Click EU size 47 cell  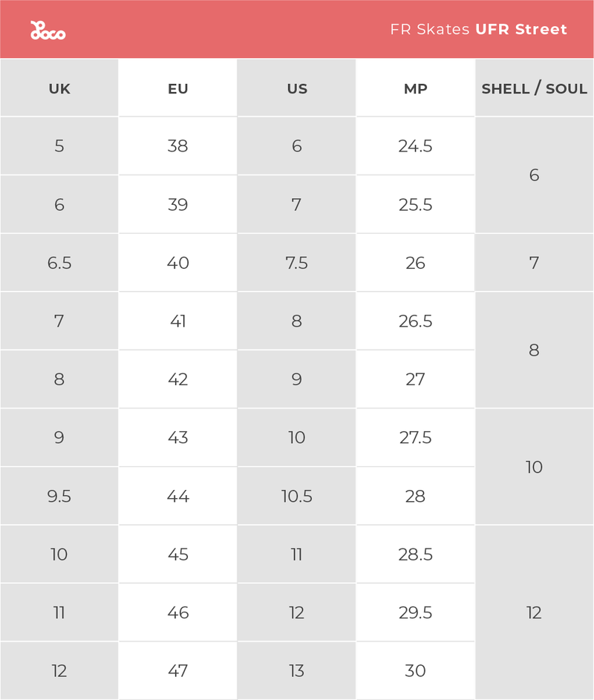click(x=178, y=671)
